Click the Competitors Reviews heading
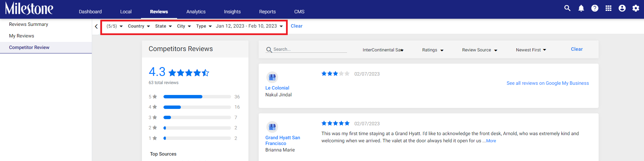The width and height of the screenshot is (644, 161). coord(181,49)
